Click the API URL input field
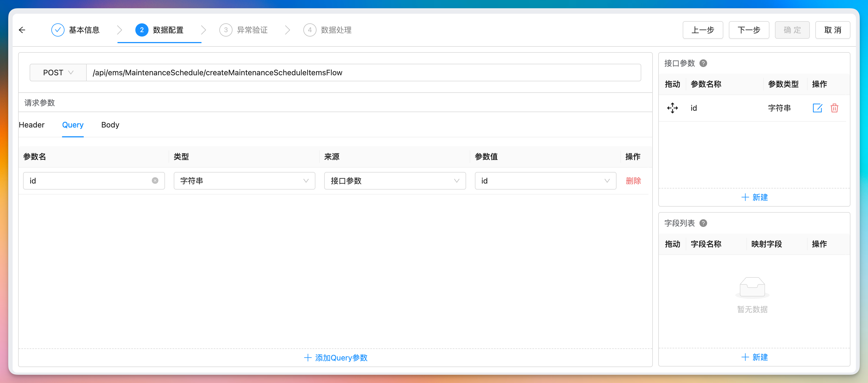Image resolution: width=868 pixels, height=383 pixels. pos(363,73)
